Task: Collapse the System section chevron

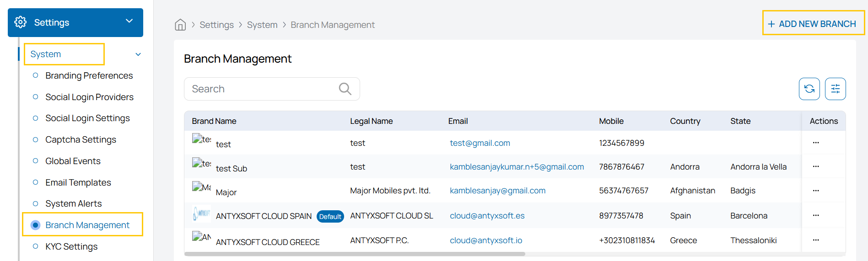Action: click(138, 54)
